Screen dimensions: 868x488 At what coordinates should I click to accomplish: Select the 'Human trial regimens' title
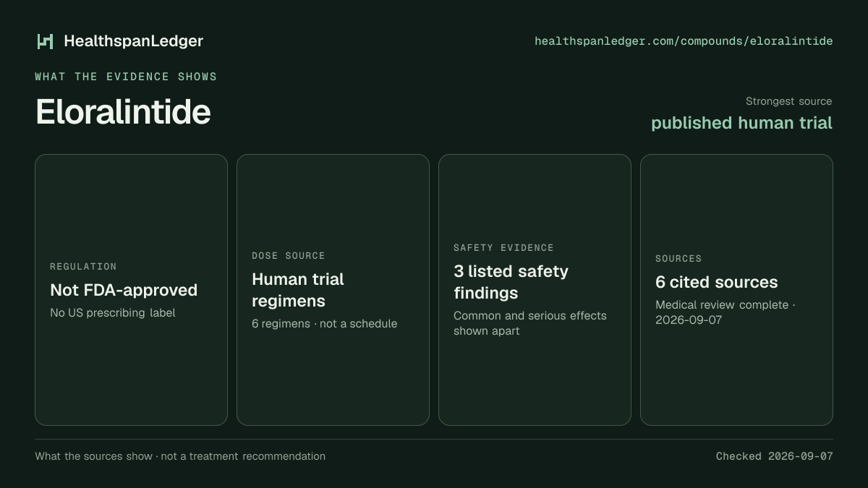[298, 290]
